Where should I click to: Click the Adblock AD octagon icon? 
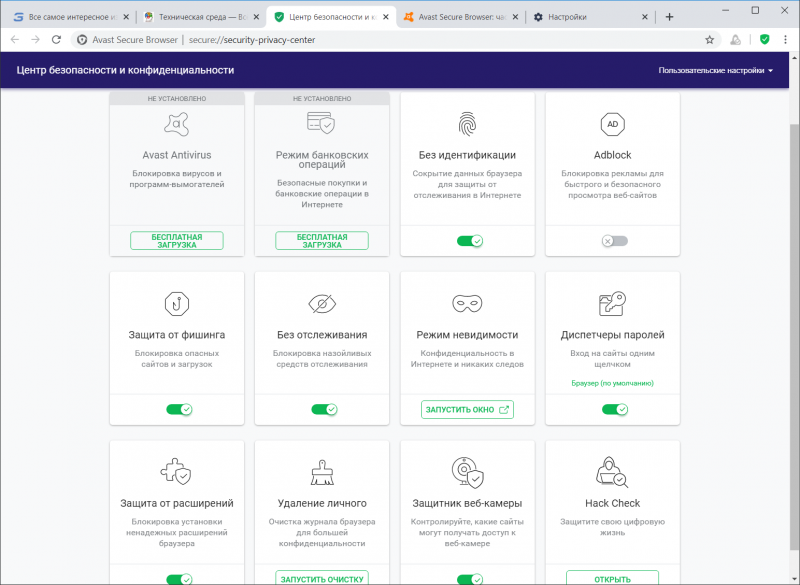tap(613, 124)
